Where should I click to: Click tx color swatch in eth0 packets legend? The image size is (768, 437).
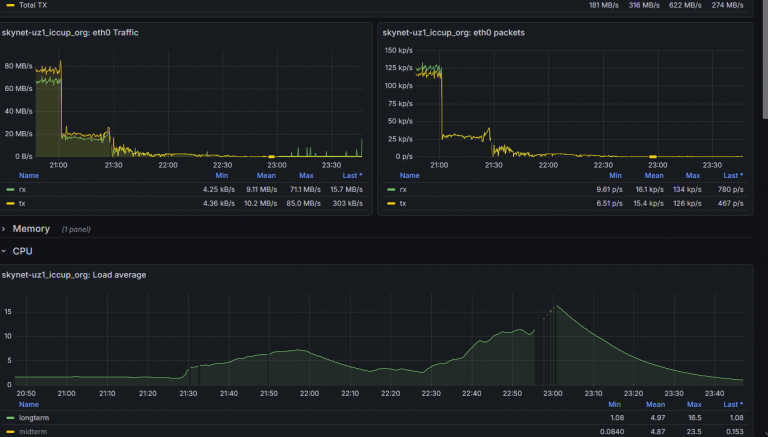click(391, 203)
